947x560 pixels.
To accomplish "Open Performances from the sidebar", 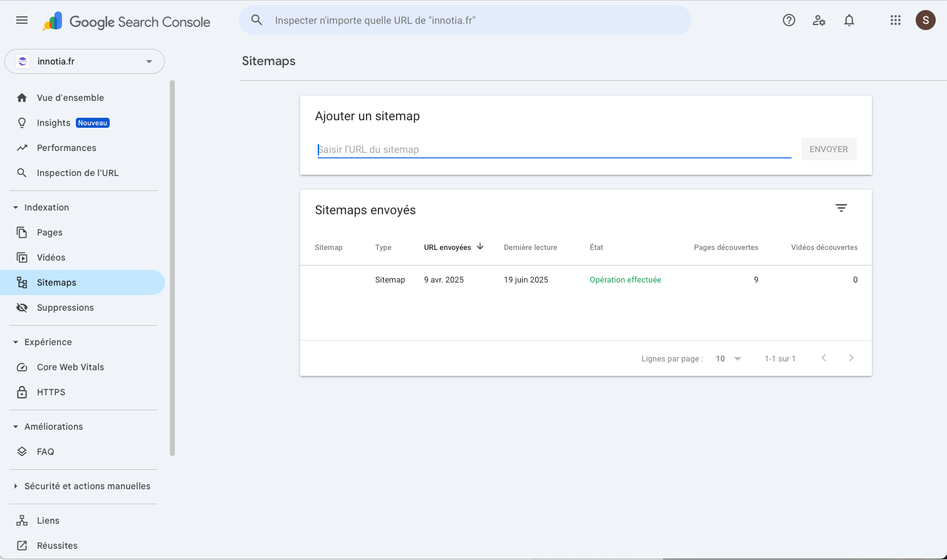I will [x=66, y=147].
